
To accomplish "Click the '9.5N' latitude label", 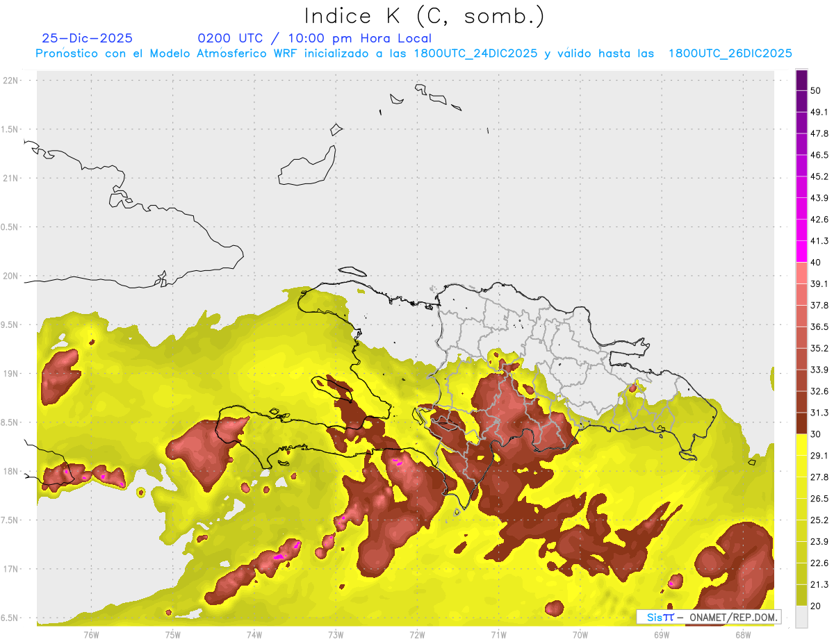I will coord(10,325).
